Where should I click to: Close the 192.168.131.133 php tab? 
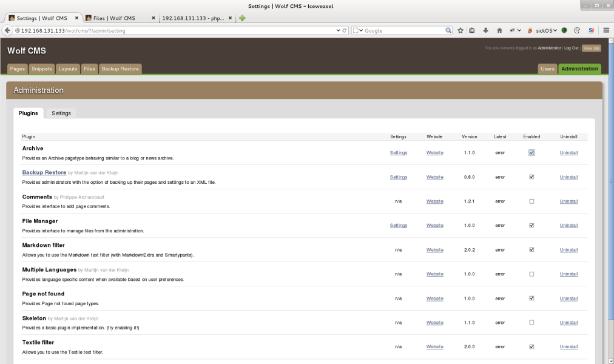[231, 18]
